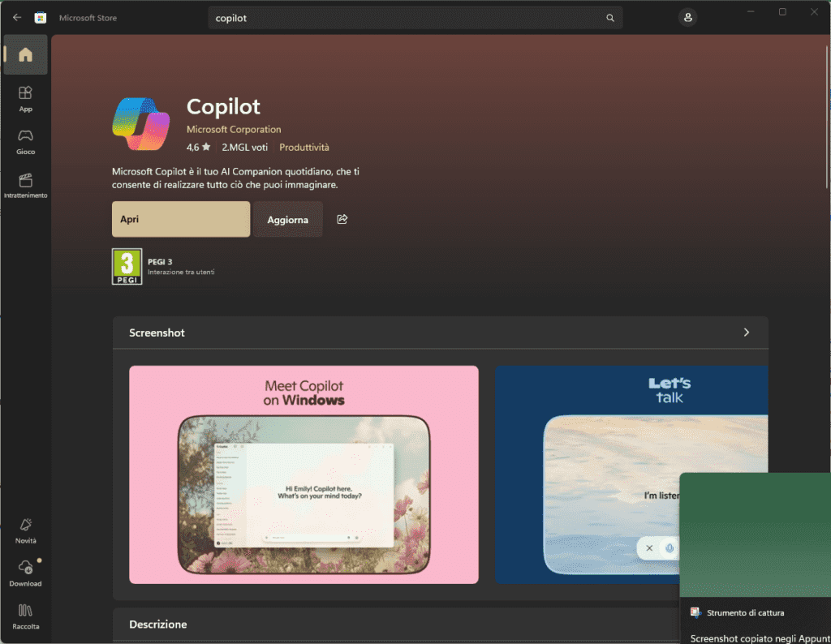Open the user account profile icon
The height and width of the screenshot is (644, 831).
click(x=688, y=17)
